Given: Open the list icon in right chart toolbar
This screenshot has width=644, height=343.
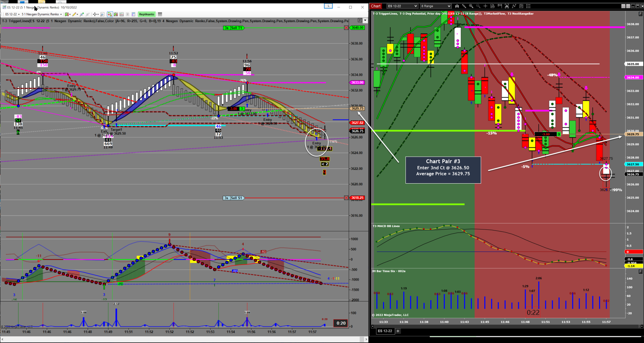Looking at the screenshot, I should (x=528, y=6).
